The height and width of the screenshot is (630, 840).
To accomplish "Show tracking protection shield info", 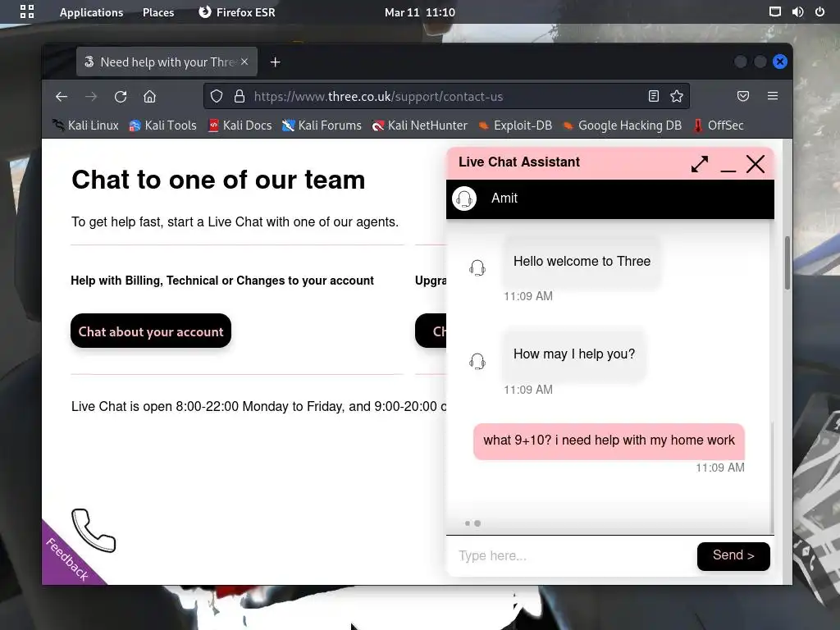I will tap(217, 97).
